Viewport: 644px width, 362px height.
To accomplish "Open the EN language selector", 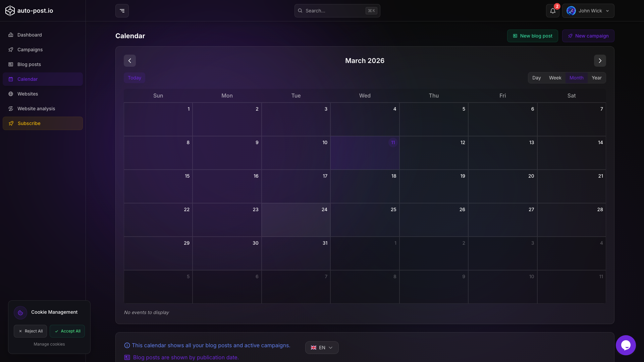I will click(321, 348).
